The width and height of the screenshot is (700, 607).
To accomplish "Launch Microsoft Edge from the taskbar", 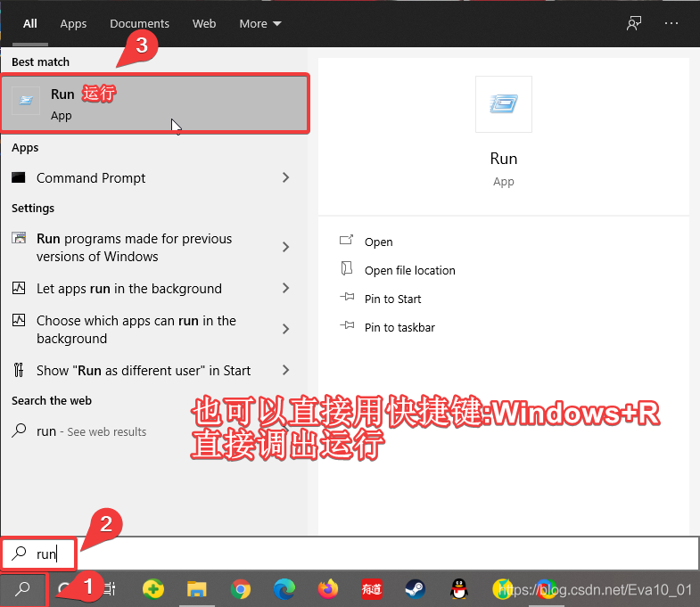I will (284, 589).
